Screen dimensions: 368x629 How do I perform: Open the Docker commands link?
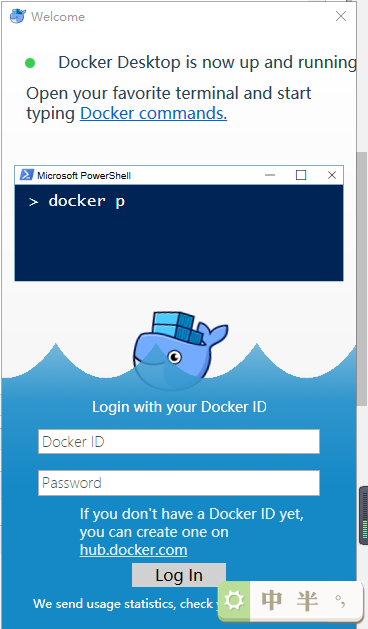153,113
